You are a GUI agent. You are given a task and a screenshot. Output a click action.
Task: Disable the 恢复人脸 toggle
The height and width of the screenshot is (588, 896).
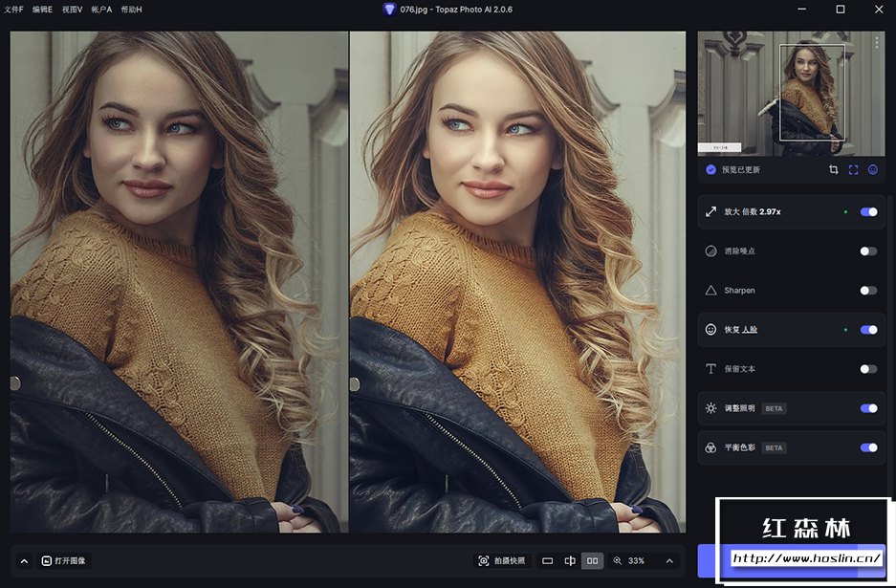868,330
